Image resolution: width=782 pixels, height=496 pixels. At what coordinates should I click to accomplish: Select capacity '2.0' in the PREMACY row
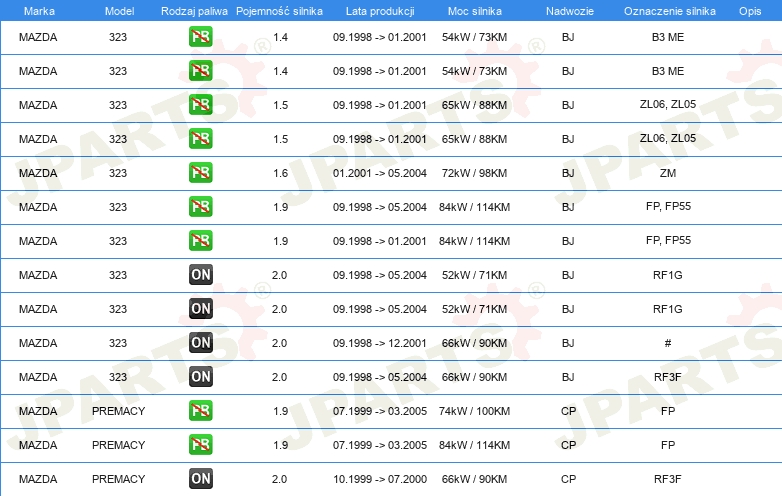click(x=279, y=479)
